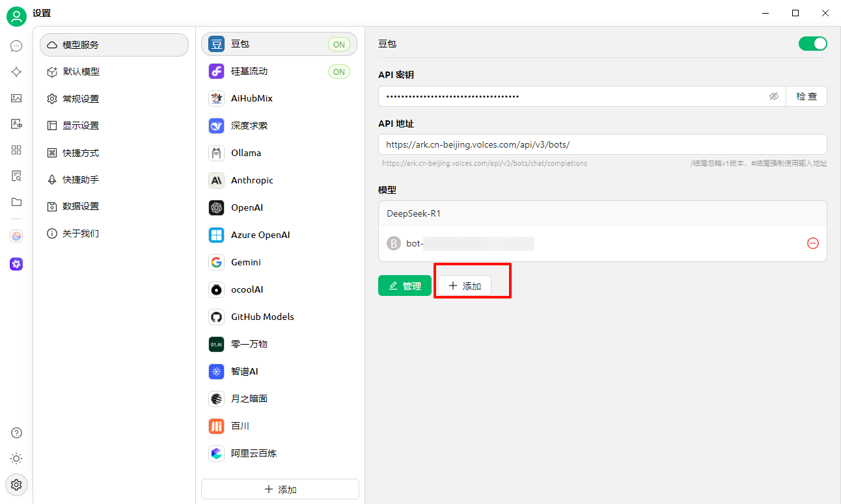Viewport: 841px width, 504px height.
Task: Select the 零一万物 provider
Action: [x=279, y=345]
